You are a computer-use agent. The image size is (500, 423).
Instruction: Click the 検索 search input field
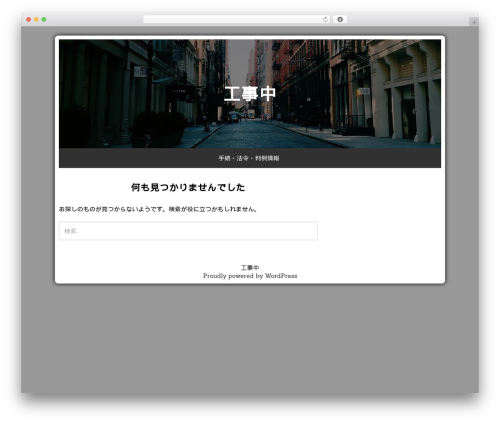[188, 231]
